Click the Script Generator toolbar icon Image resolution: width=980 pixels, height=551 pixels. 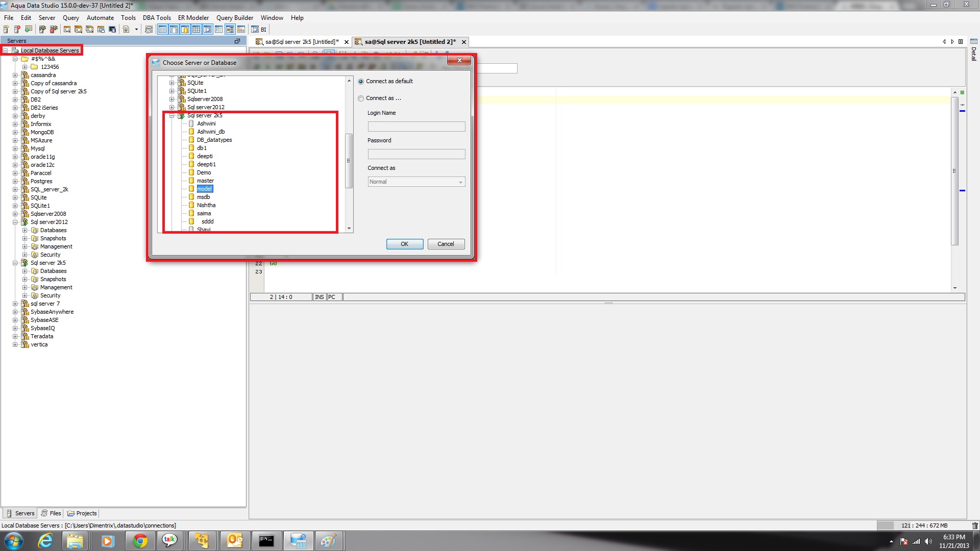tap(149, 30)
